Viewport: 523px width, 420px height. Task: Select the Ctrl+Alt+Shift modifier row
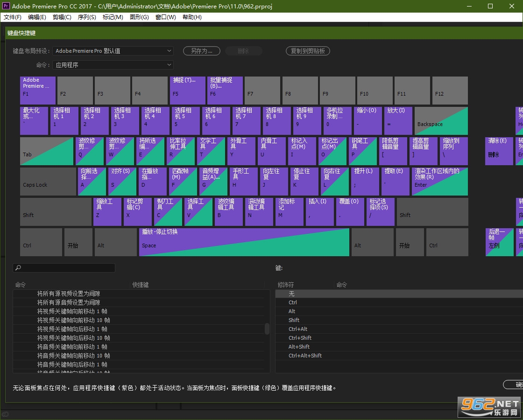point(399,356)
